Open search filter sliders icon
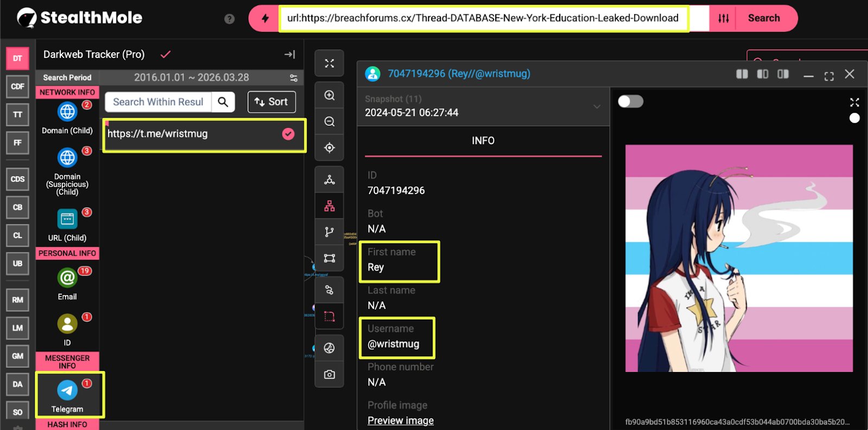This screenshot has height=430, width=868. tap(723, 18)
